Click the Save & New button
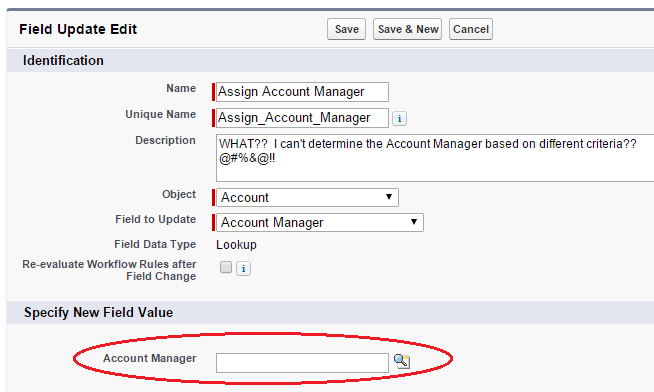Viewport: 654px width, 392px height. (407, 29)
